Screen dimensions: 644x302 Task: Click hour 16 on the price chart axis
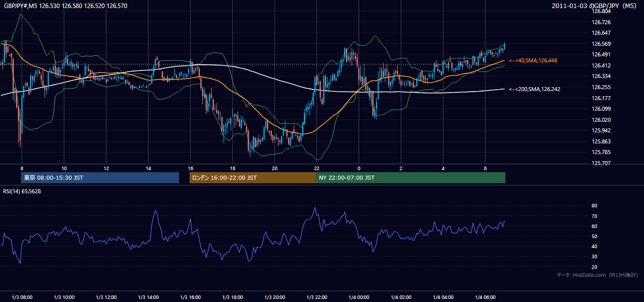tap(190, 168)
